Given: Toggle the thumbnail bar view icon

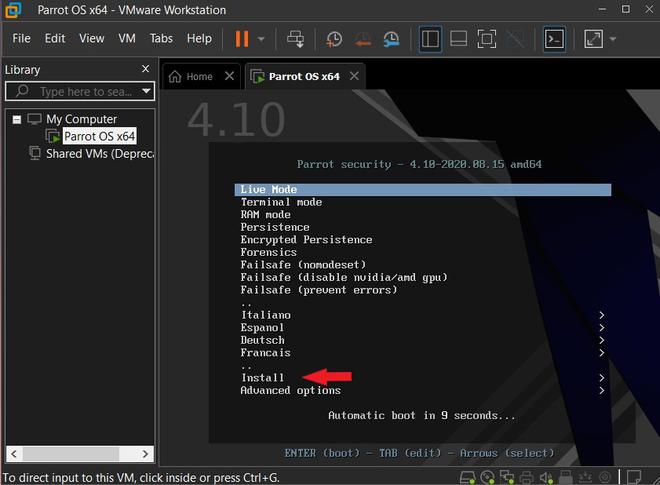Looking at the screenshot, I should click(x=458, y=39).
